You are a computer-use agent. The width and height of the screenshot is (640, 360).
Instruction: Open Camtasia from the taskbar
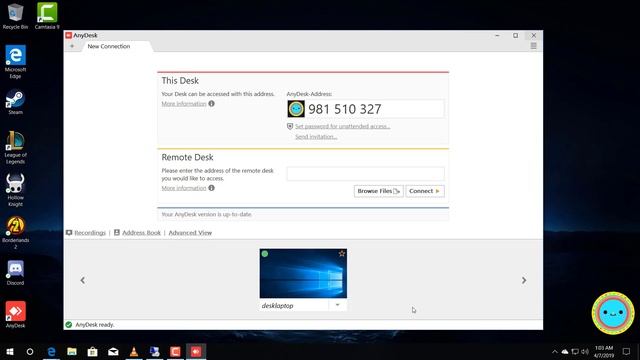pyautogui.click(x=175, y=351)
